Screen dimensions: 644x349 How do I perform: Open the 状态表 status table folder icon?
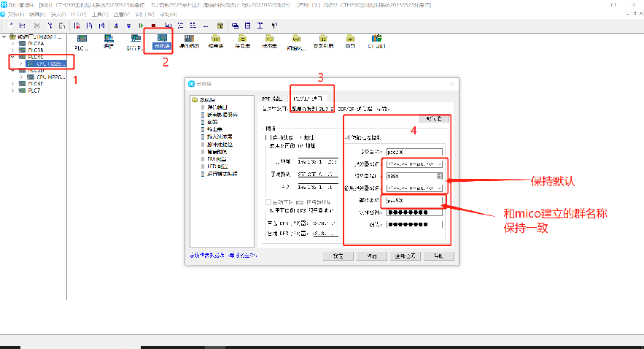point(269,42)
